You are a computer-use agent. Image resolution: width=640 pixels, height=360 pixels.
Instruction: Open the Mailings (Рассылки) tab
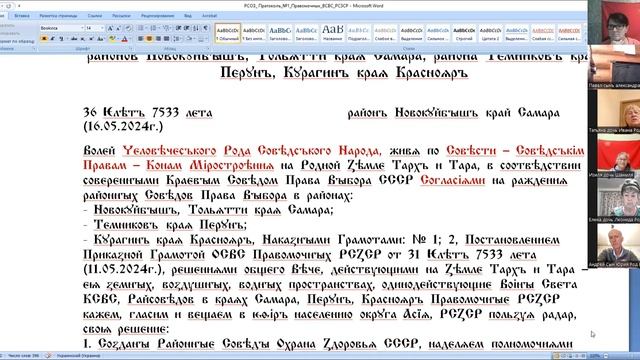click(x=121, y=16)
